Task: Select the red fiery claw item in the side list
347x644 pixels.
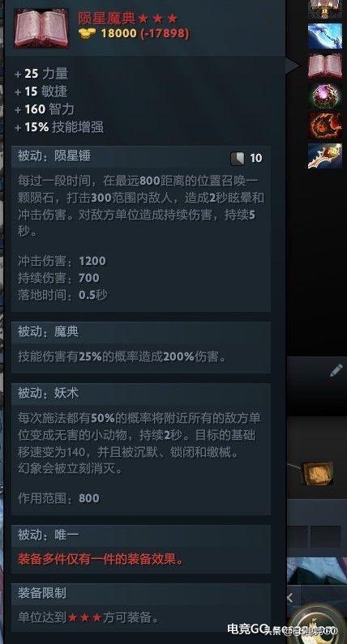Action: (x=325, y=126)
